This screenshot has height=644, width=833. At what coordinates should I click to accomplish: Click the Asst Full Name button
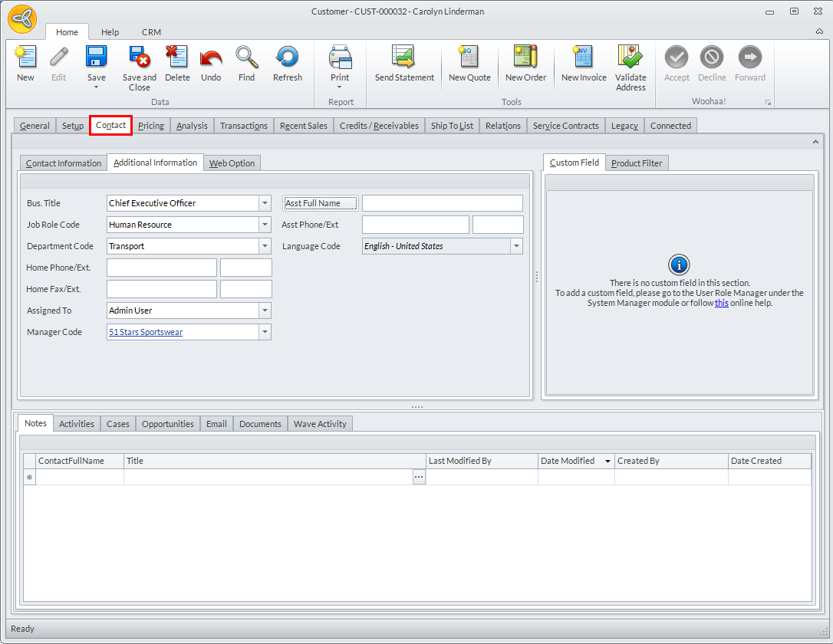[320, 203]
